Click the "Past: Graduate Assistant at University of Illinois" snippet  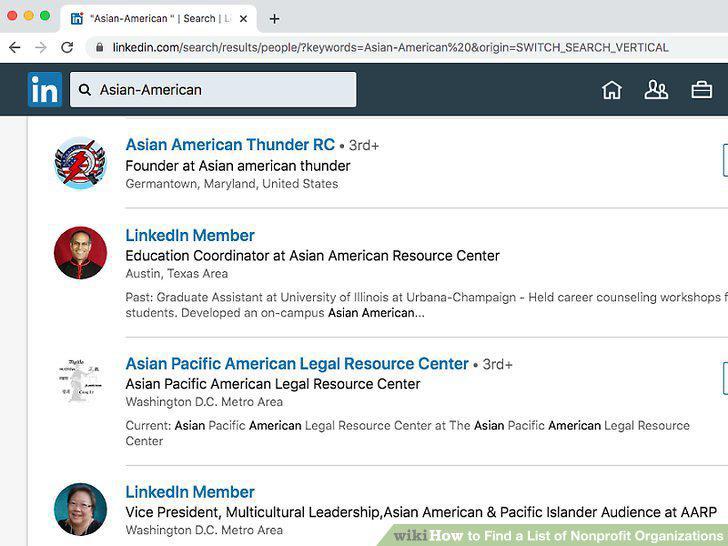(x=426, y=305)
